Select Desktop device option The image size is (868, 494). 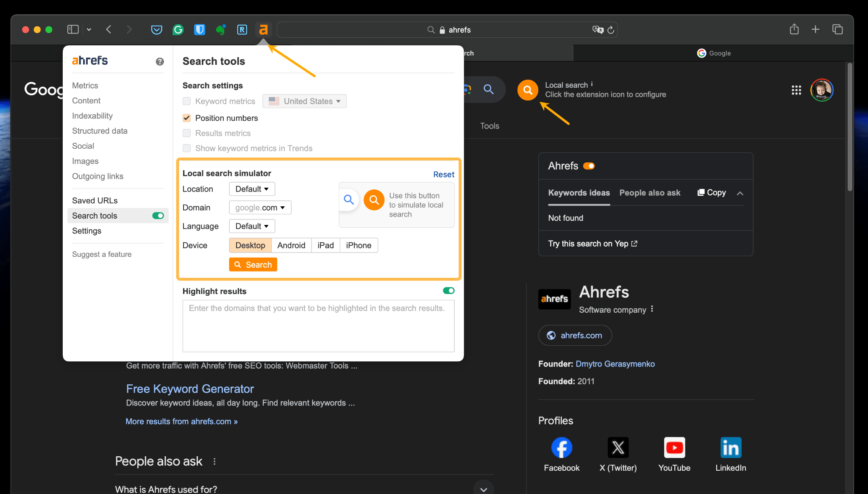[x=250, y=244]
